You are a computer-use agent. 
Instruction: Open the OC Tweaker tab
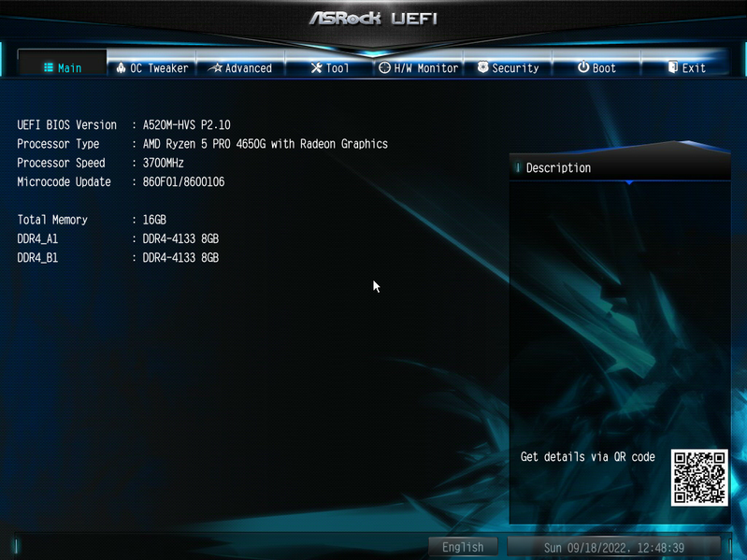pyautogui.click(x=151, y=65)
